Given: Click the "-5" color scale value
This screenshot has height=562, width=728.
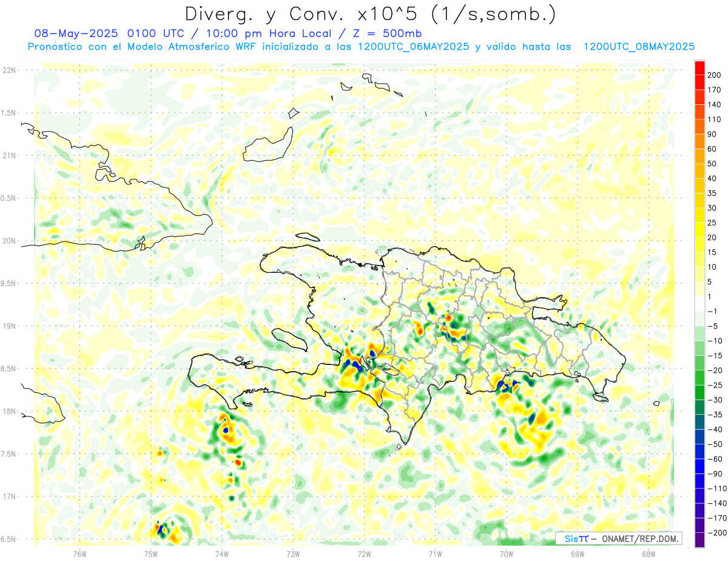Looking at the screenshot, I should point(714,326).
